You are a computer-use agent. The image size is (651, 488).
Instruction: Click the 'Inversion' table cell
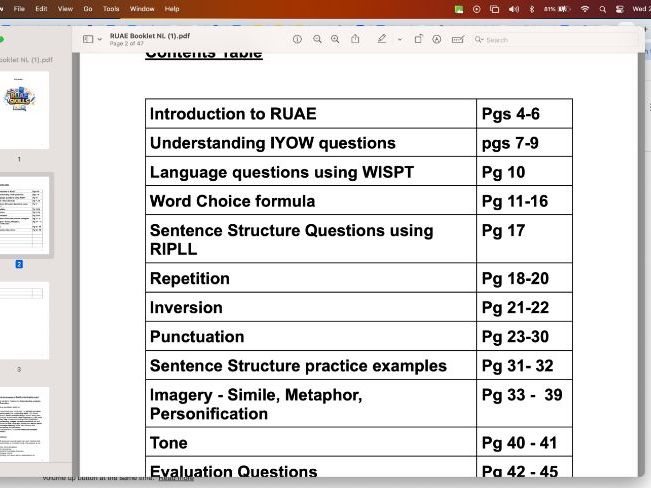coord(311,307)
